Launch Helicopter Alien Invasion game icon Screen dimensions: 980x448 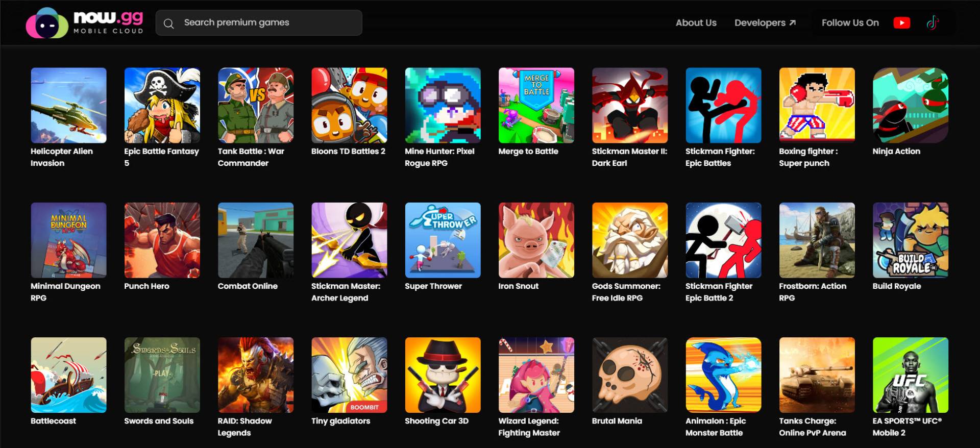click(69, 106)
